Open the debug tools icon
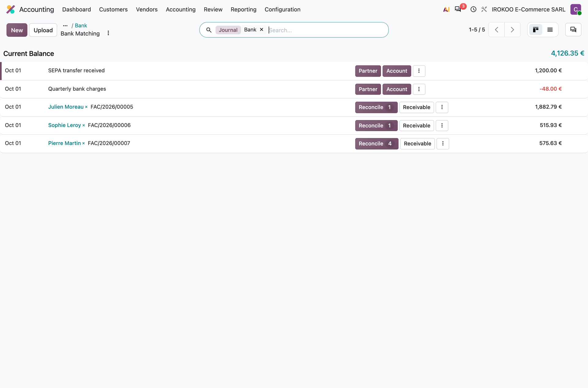 pyautogui.click(x=484, y=9)
